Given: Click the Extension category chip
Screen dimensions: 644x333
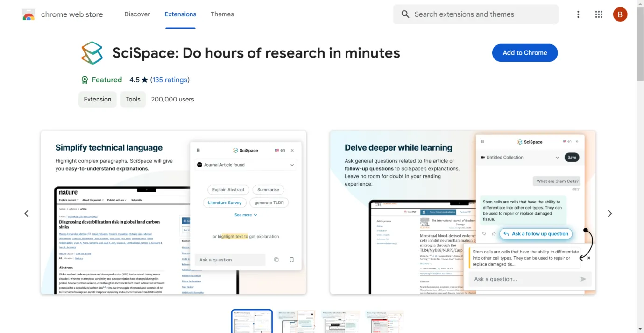Looking at the screenshot, I should point(98,99).
